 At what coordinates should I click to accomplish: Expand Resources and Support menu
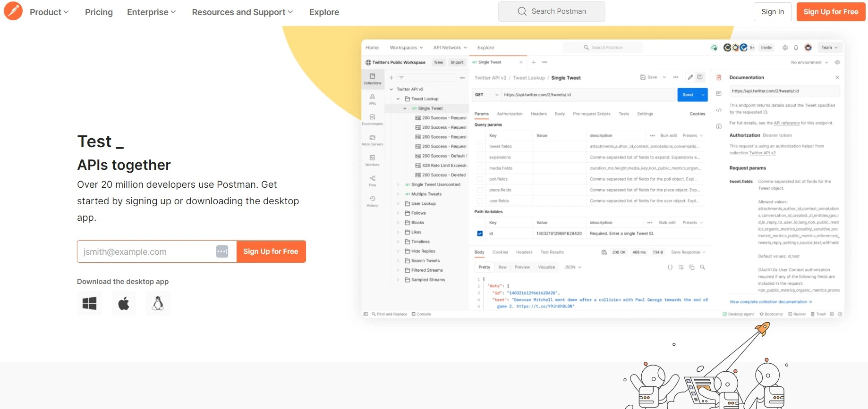(242, 12)
